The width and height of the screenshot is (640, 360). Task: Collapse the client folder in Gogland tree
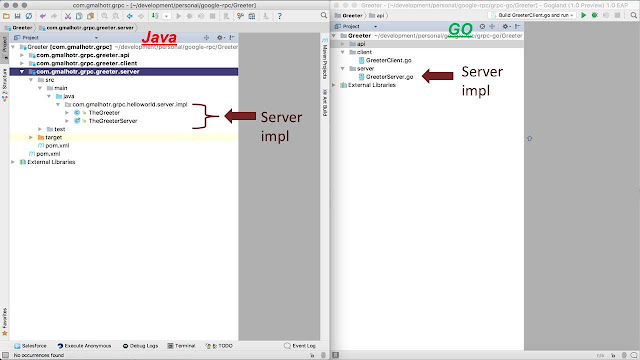coord(343,52)
